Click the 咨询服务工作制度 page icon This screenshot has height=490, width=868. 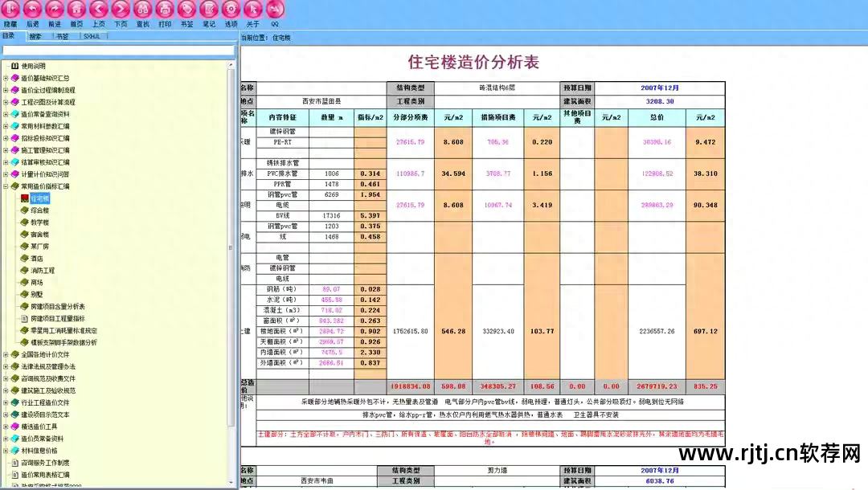(x=15, y=463)
